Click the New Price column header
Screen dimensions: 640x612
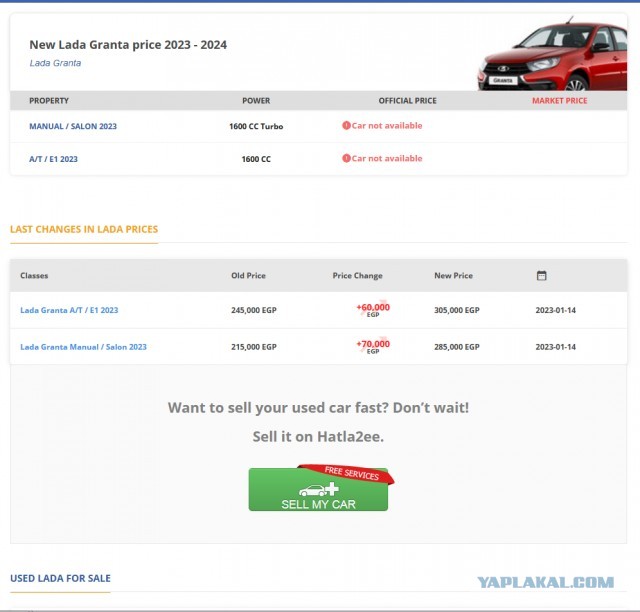click(x=453, y=276)
